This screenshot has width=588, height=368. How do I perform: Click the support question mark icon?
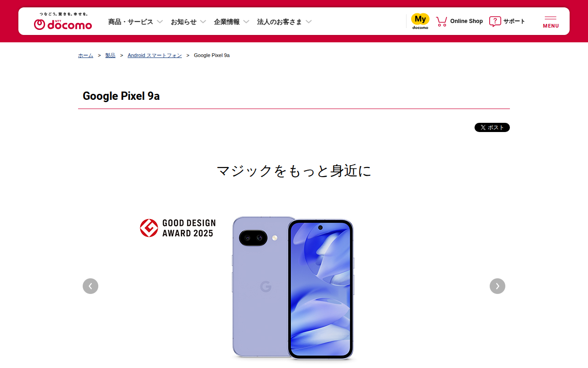(x=495, y=21)
